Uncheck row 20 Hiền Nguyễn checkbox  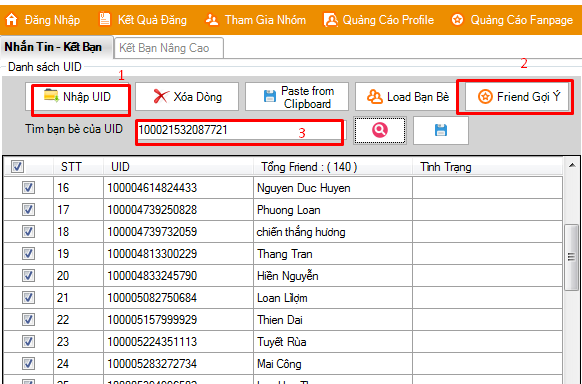click(28, 276)
